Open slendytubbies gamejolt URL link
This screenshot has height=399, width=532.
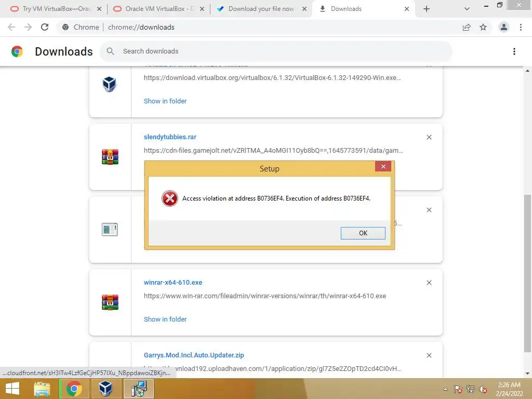pos(273,150)
